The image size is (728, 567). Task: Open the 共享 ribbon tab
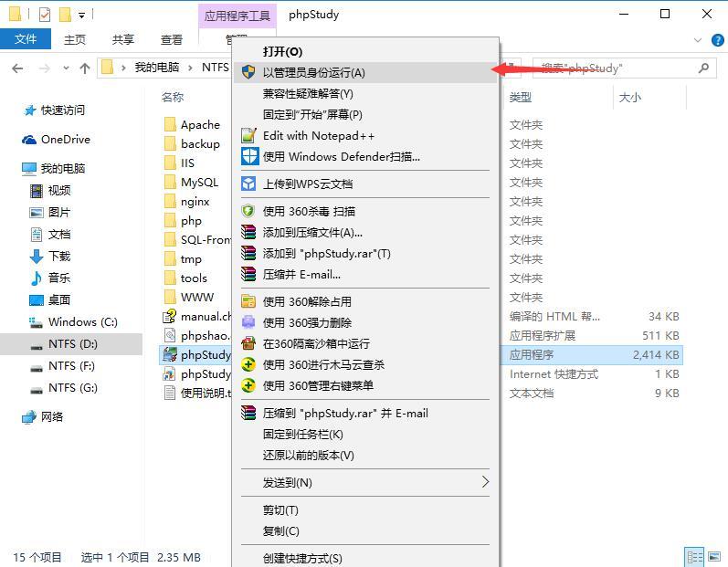coord(123,39)
